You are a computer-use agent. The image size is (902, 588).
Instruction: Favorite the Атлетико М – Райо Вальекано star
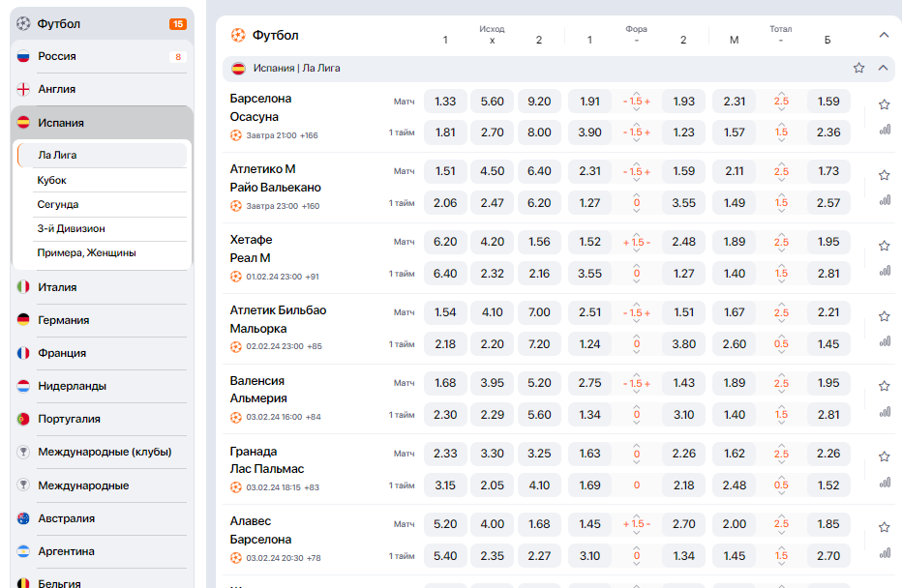[885, 175]
